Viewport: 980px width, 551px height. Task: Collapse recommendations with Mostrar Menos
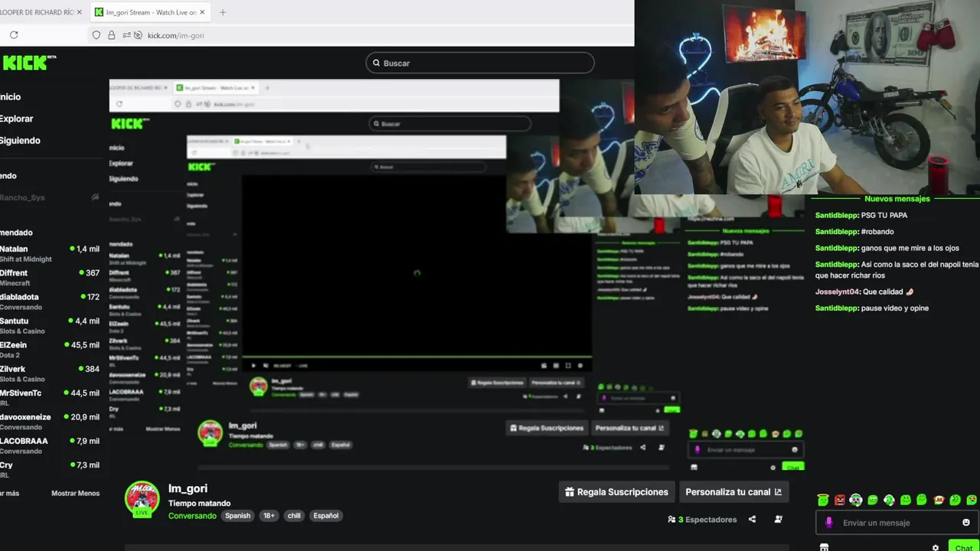point(75,494)
